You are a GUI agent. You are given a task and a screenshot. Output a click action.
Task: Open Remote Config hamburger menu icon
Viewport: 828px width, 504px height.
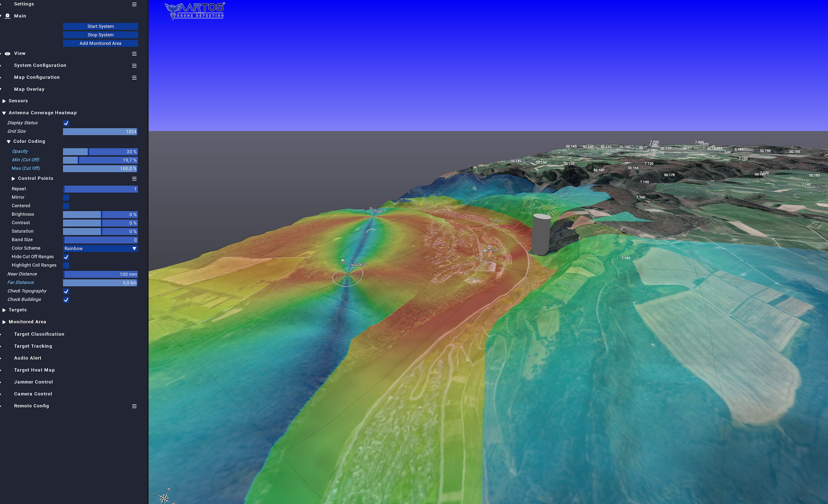point(134,406)
